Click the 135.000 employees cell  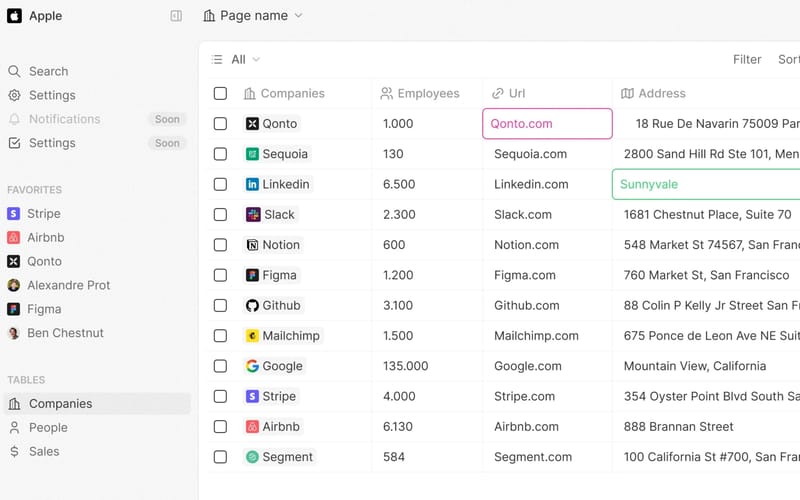[x=427, y=366]
